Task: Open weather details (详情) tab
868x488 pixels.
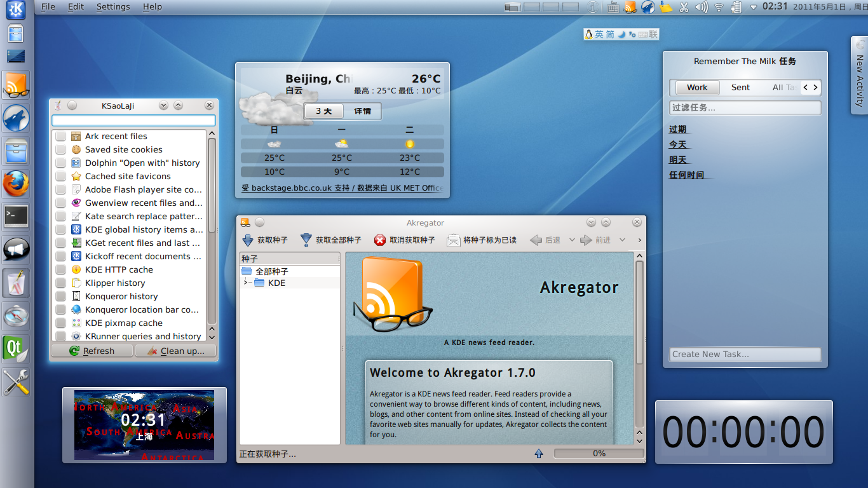Action: point(362,111)
